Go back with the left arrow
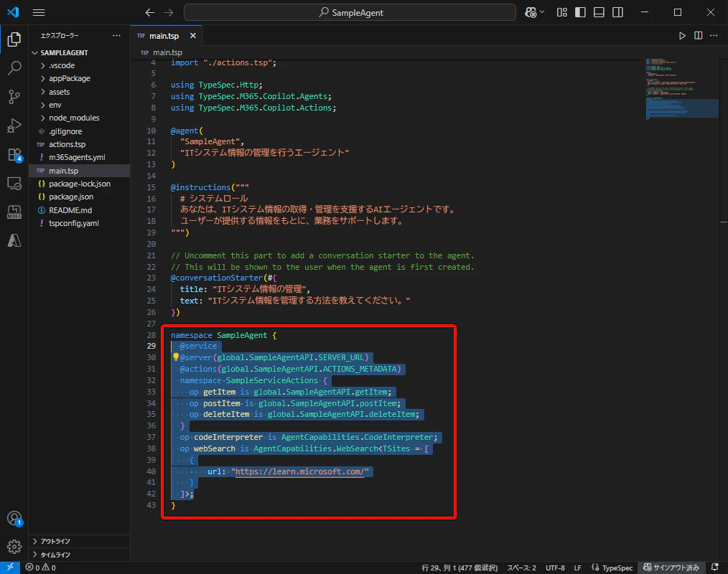This screenshot has width=728, height=574. click(x=149, y=12)
